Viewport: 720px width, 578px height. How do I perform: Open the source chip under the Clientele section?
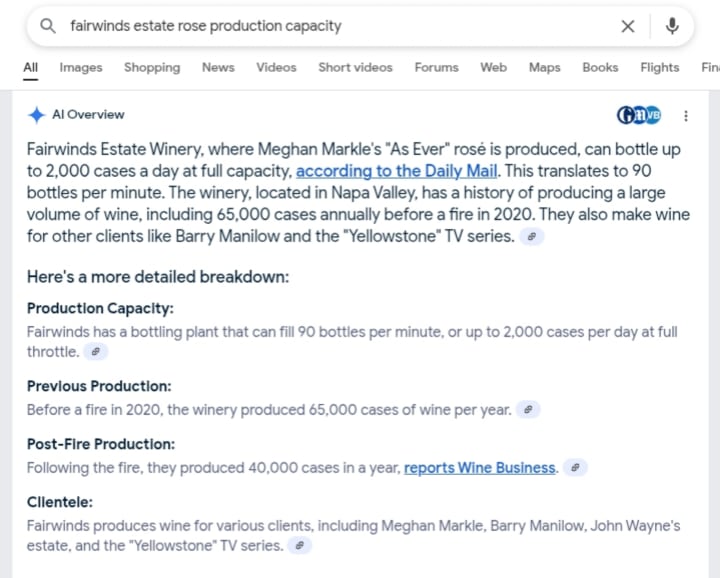[x=299, y=545]
